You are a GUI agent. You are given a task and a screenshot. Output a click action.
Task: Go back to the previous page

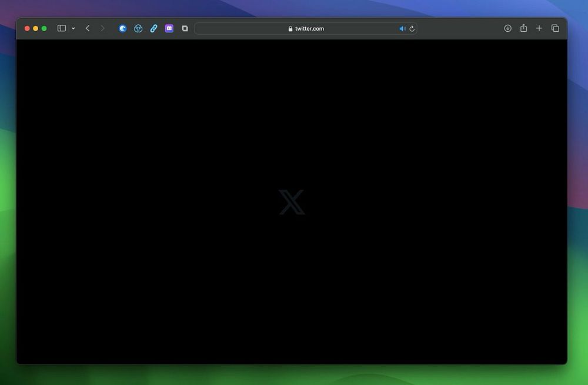88,28
